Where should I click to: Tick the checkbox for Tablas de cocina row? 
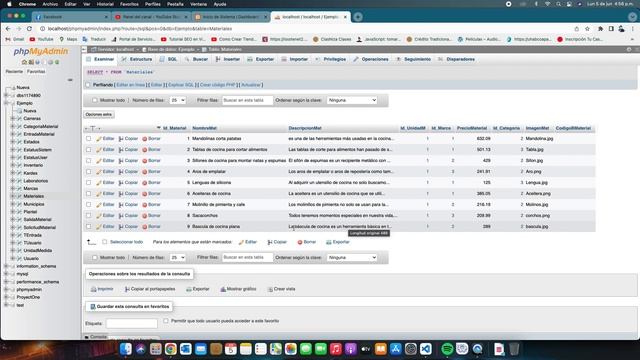pos(89,150)
